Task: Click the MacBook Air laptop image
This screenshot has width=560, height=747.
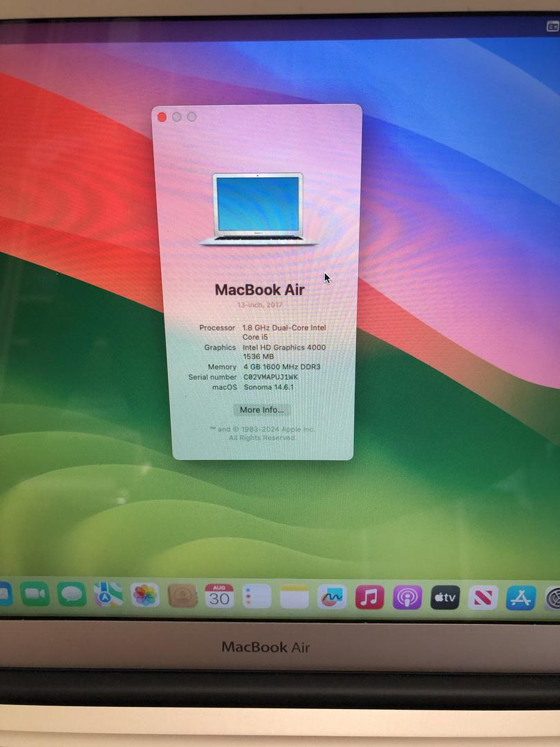Action: click(x=258, y=209)
